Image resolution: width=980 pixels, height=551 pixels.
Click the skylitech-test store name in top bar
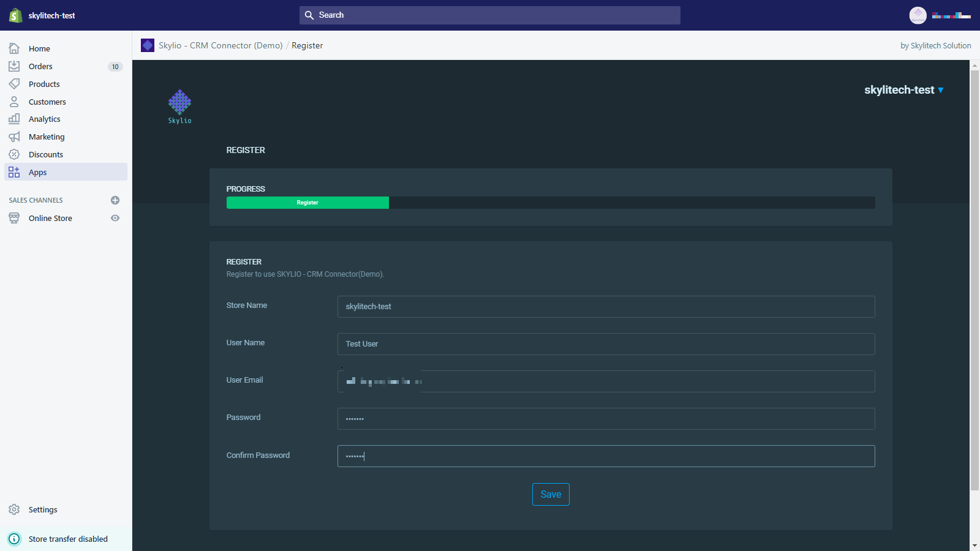(x=51, y=15)
